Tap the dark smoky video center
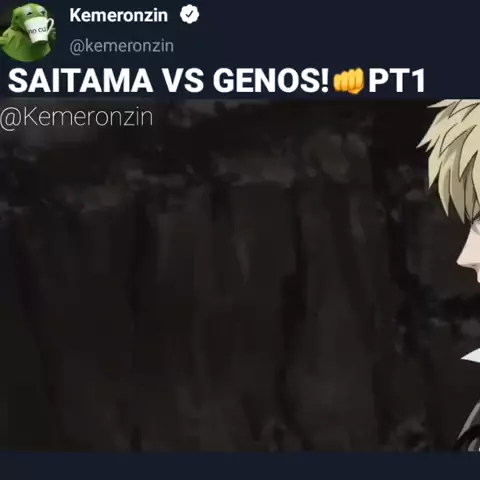This screenshot has width=480, height=480. [x=213, y=277]
